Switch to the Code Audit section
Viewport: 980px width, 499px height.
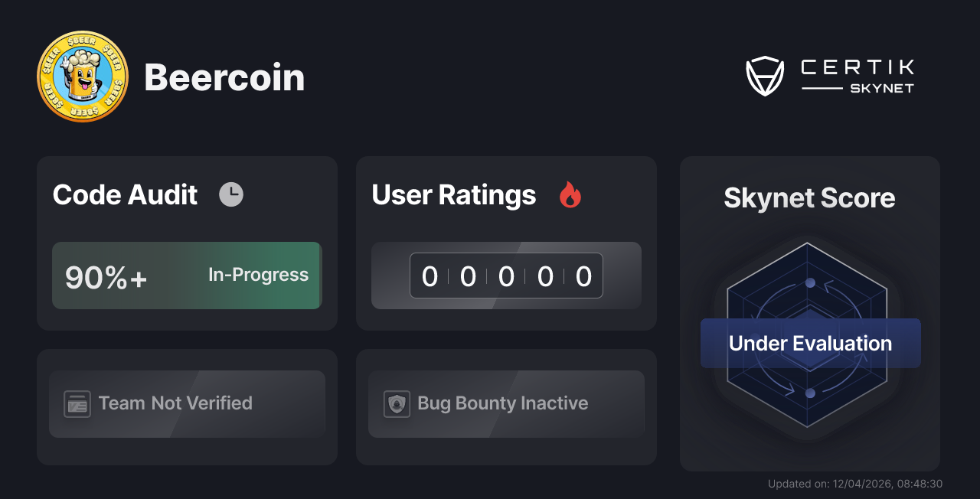point(125,195)
